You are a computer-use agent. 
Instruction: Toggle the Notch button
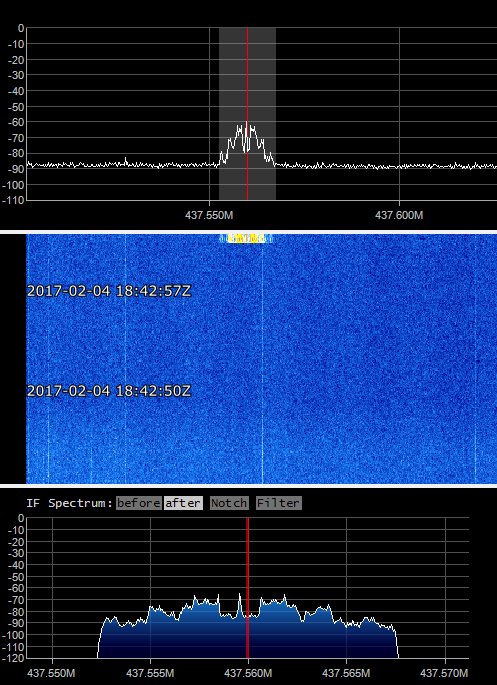click(x=229, y=503)
